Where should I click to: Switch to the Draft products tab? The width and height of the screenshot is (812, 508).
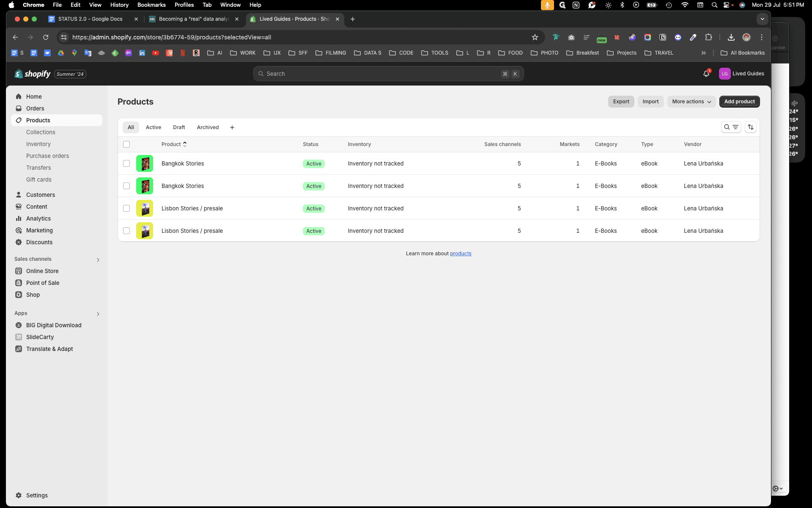tap(179, 127)
